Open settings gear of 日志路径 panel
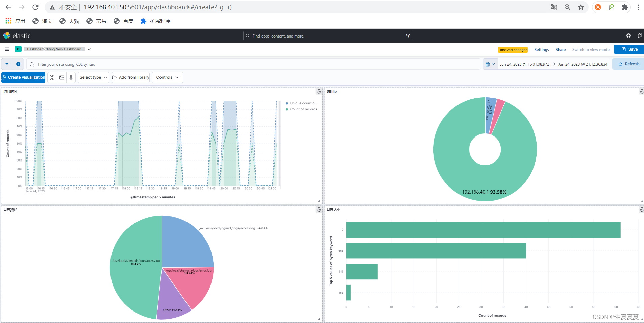The height and width of the screenshot is (323, 644). (x=319, y=209)
